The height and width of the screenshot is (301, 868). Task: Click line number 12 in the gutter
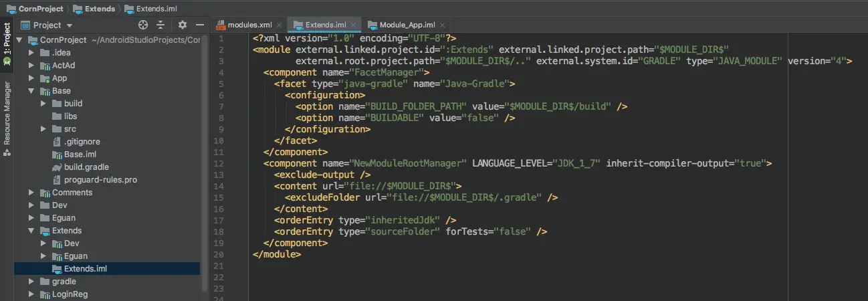point(219,163)
